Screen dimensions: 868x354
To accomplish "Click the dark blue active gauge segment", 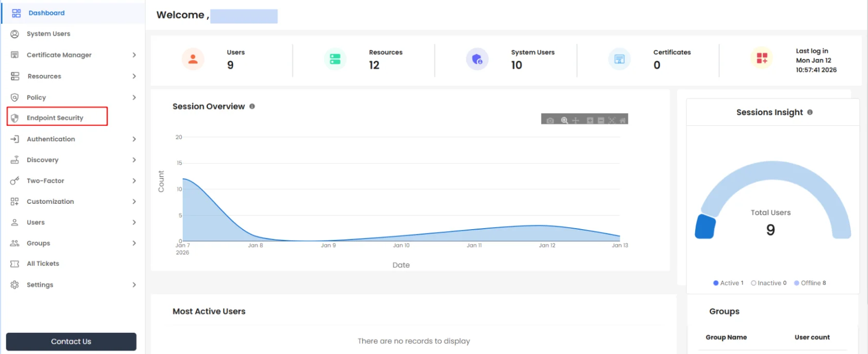I will [705, 227].
